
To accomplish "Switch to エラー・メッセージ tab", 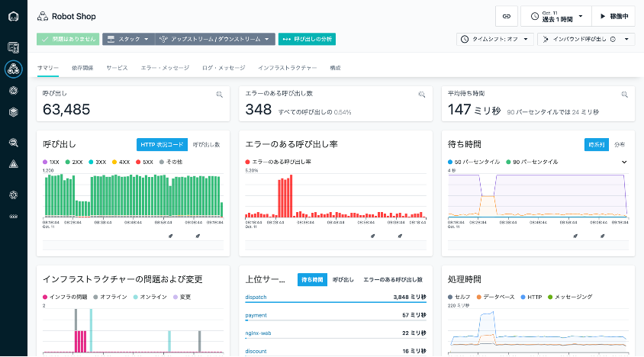I will [x=165, y=68].
